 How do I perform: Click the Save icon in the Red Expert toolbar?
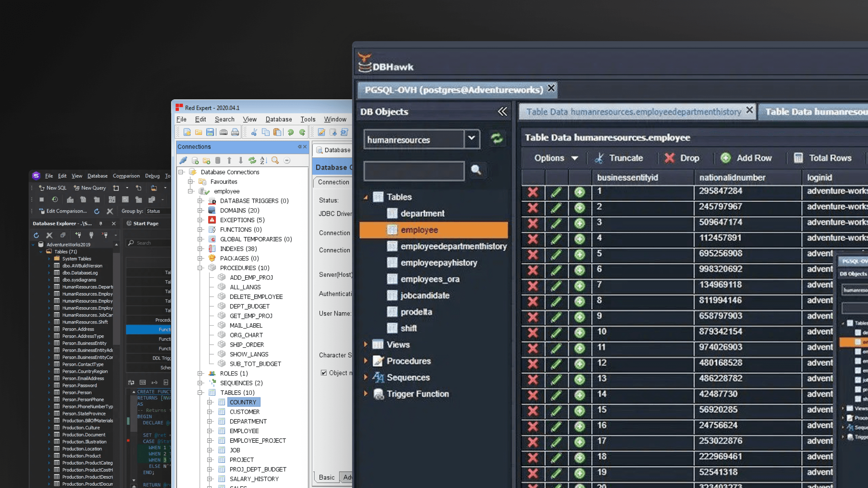click(x=210, y=132)
